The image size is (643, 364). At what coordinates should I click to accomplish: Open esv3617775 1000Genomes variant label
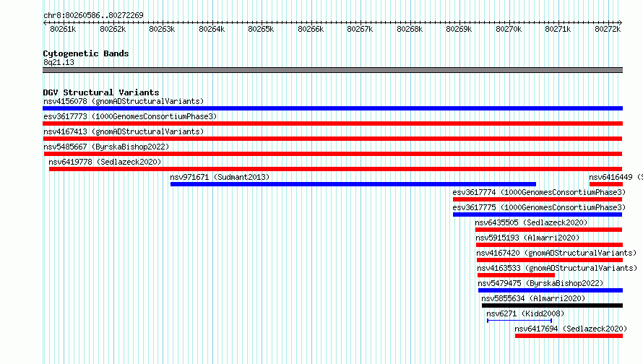click(x=539, y=207)
